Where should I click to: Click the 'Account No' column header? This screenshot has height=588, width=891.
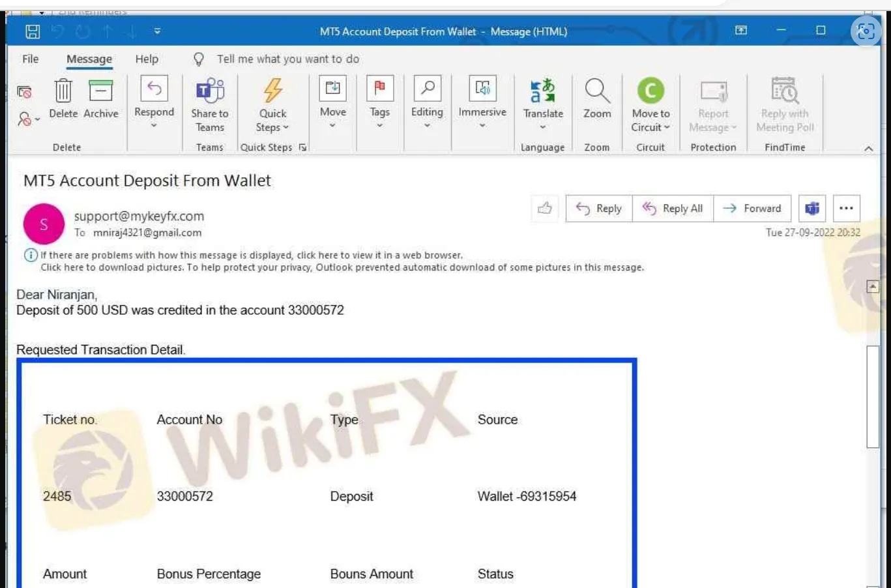190,420
